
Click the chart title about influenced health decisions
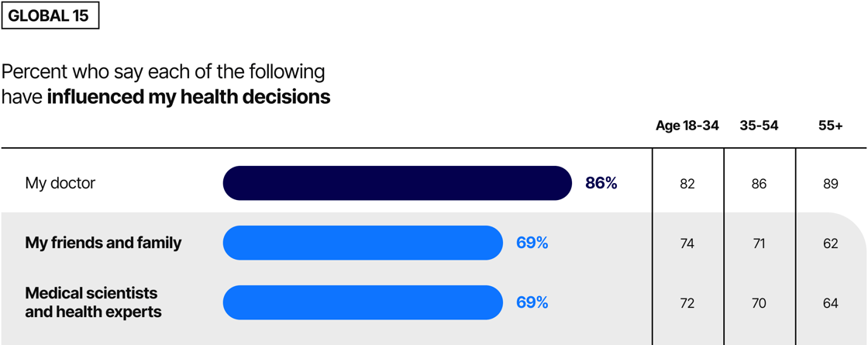click(166, 85)
